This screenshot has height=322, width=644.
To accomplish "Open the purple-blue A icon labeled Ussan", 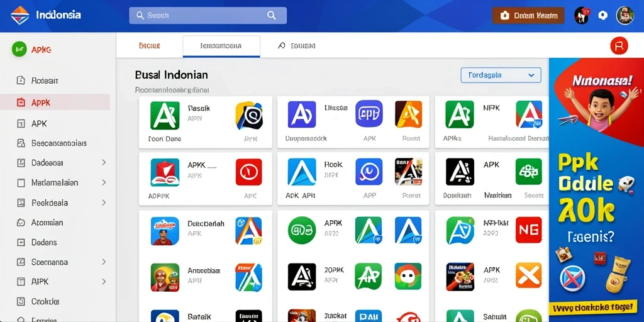I will [x=302, y=114].
